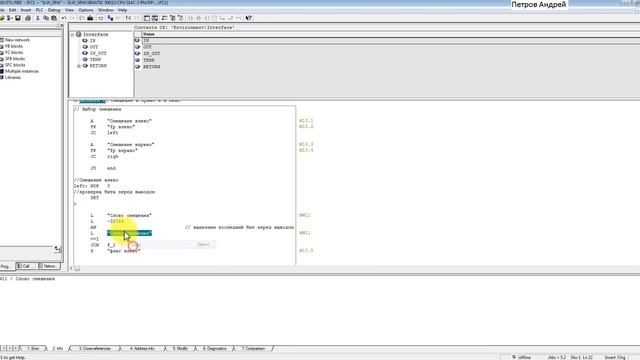Open the Edit menu
This screenshot has width=640, height=360.
coord(13,10)
